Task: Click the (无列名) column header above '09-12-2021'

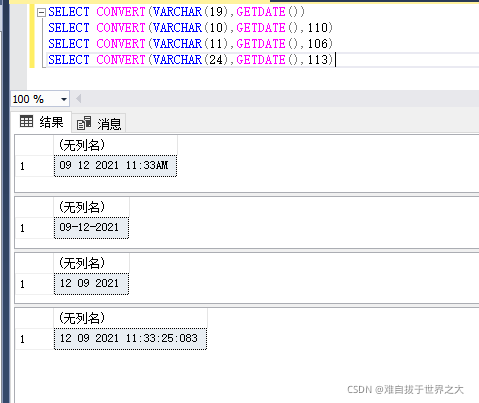Action: point(91,207)
